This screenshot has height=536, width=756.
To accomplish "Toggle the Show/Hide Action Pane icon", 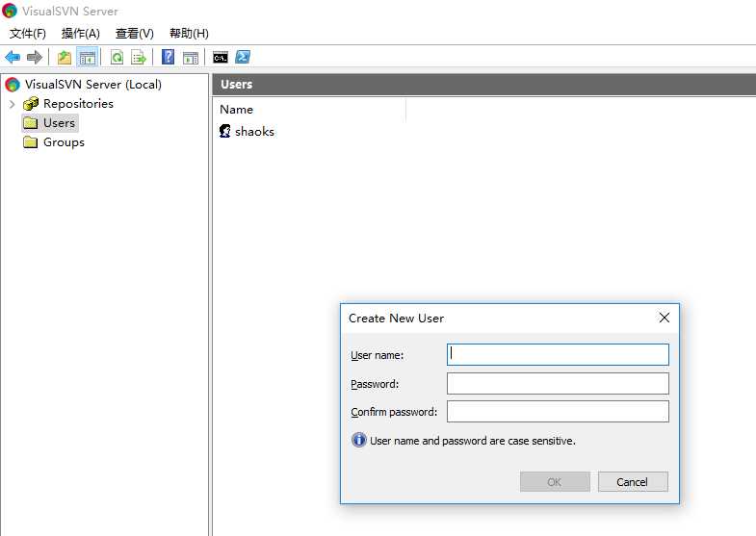I will [191, 58].
